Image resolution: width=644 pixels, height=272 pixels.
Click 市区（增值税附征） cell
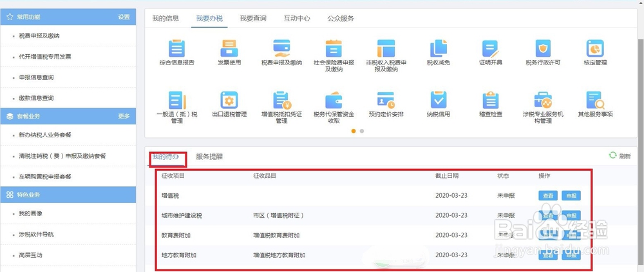(278, 215)
